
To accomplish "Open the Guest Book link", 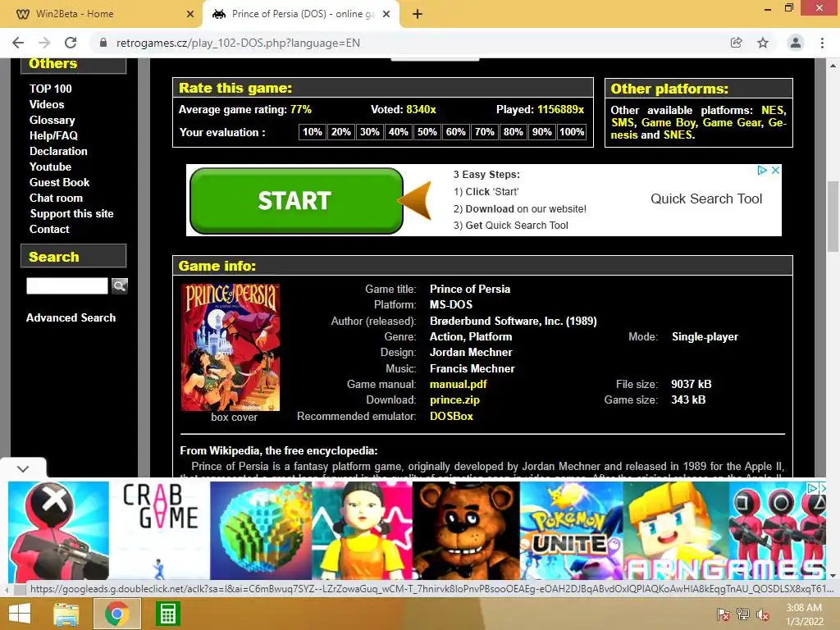I will pyautogui.click(x=59, y=182).
